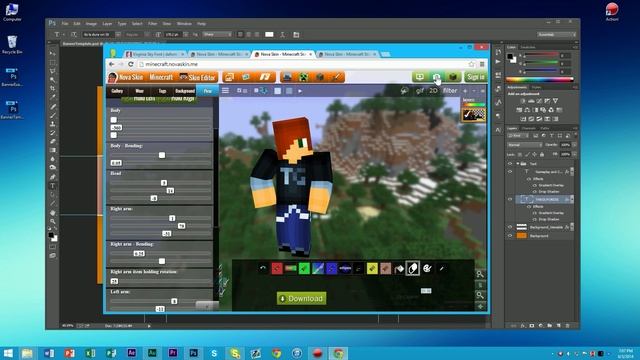
Task: Select the Eyedropper tool in Photoshop
Action: point(53,97)
